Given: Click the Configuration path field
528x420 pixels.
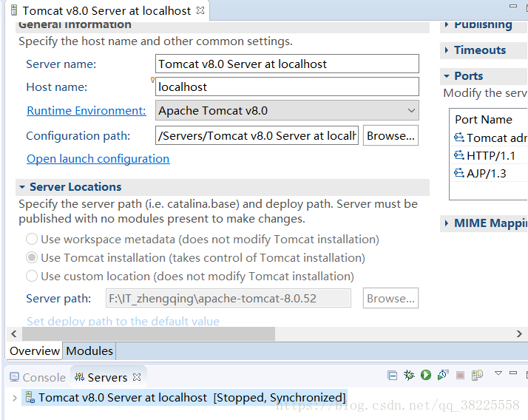Looking at the screenshot, I should tap(257, 135).
